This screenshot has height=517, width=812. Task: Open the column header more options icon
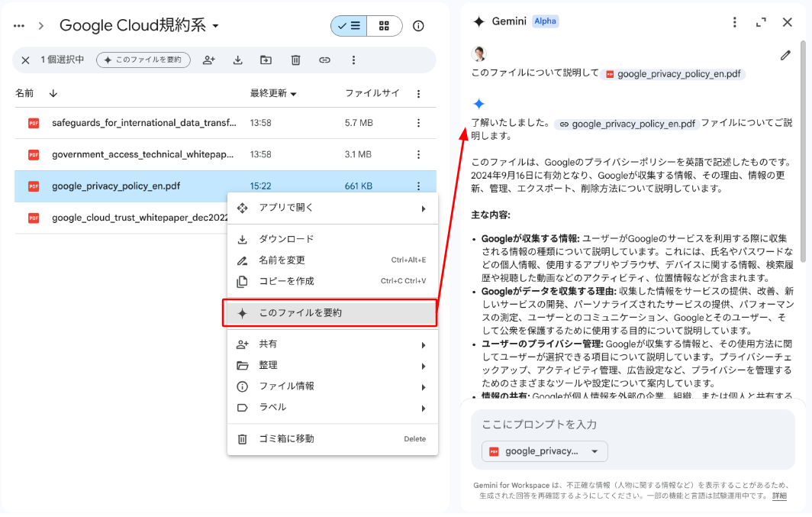point(418,94)
